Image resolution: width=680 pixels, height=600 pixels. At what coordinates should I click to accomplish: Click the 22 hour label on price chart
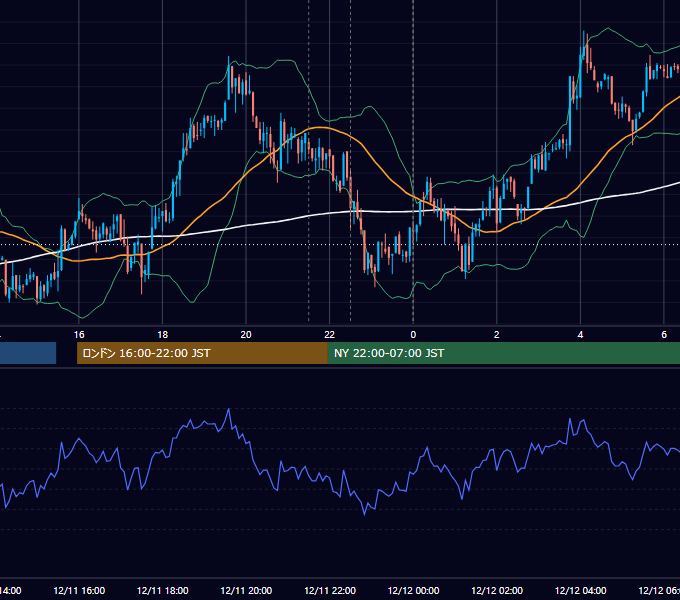click(x=330, y=335)
